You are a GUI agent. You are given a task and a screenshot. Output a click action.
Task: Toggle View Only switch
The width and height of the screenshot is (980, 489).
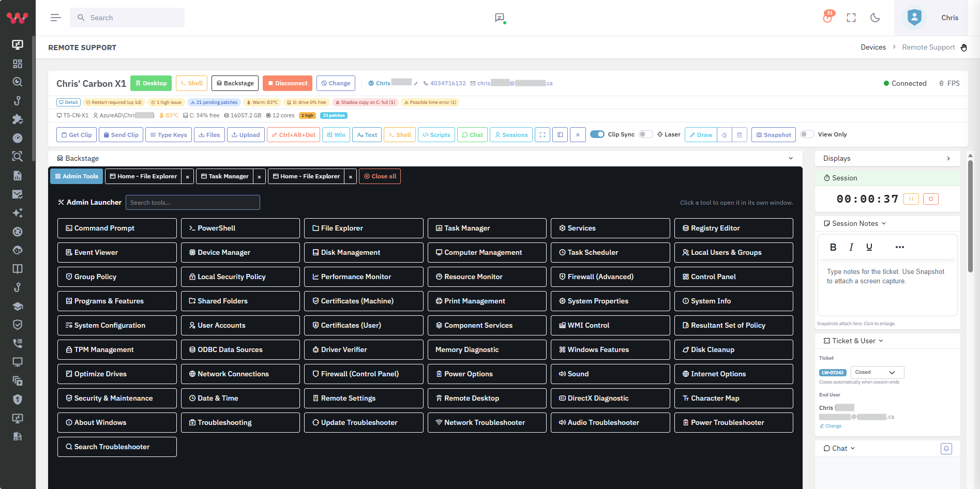click(807, 134)
